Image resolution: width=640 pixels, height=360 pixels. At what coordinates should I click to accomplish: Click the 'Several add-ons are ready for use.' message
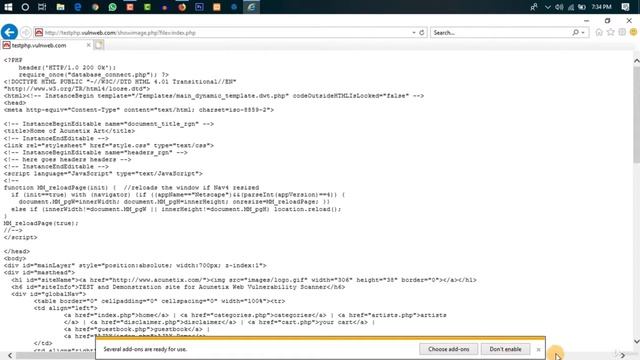tap(145, 349)
